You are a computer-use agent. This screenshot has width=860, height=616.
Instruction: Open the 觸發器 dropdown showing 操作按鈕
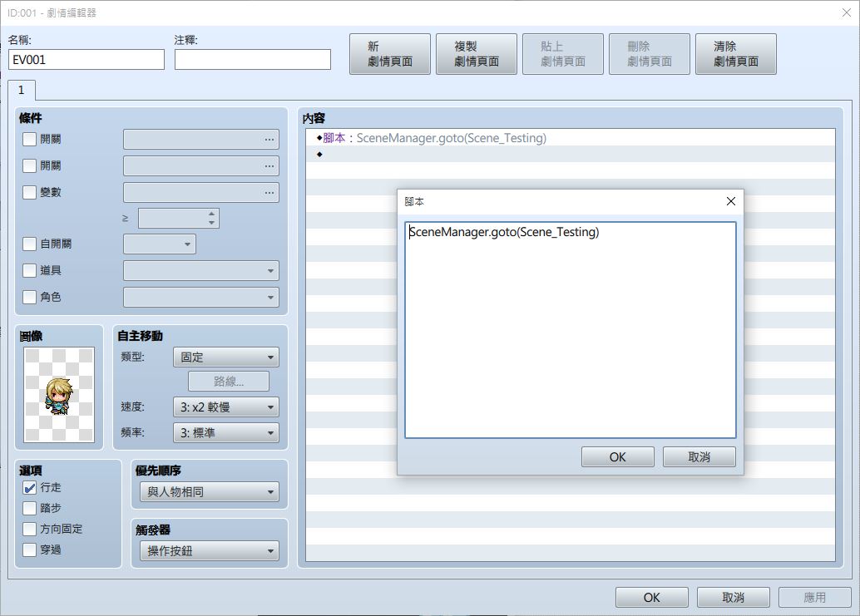click(x=210, y=551)
